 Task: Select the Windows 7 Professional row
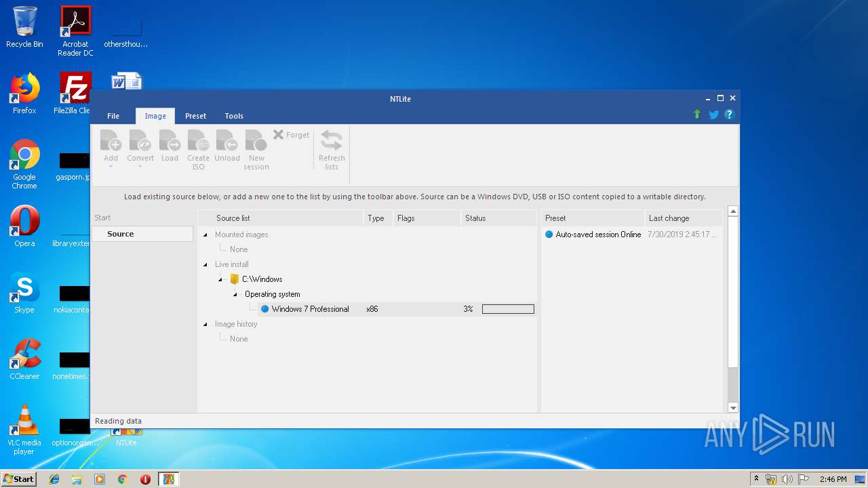tap(397, 309)
